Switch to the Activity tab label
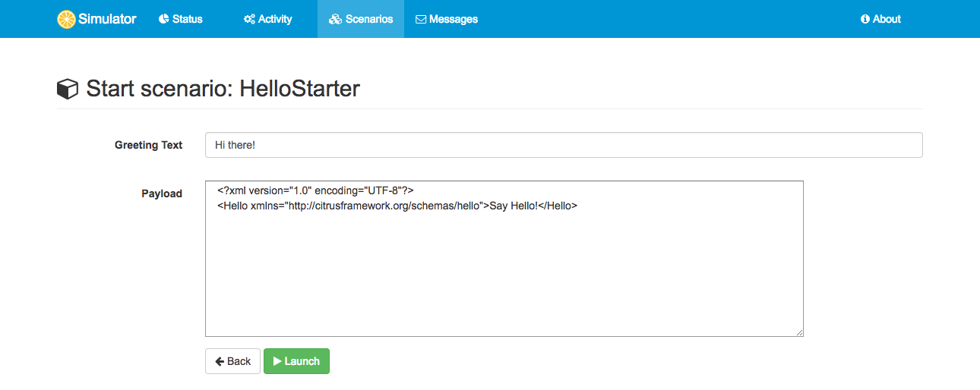980x390 pixels. tap(275, 19)
